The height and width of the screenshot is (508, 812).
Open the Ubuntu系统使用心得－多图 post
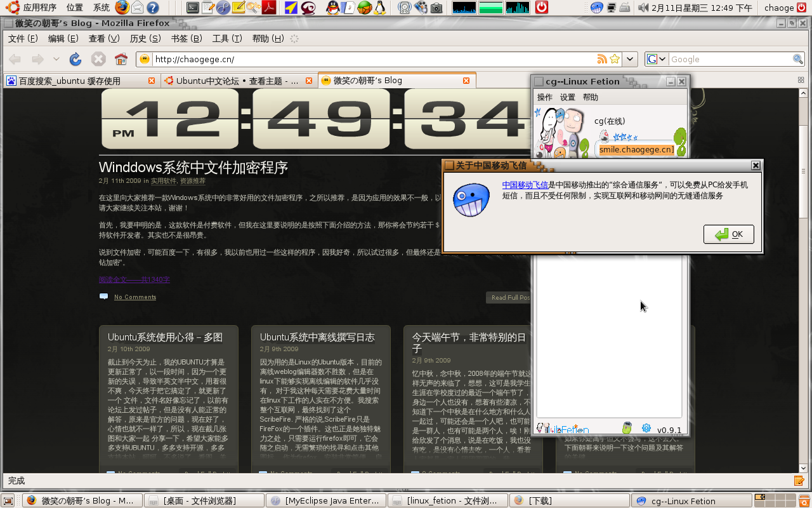165,337
